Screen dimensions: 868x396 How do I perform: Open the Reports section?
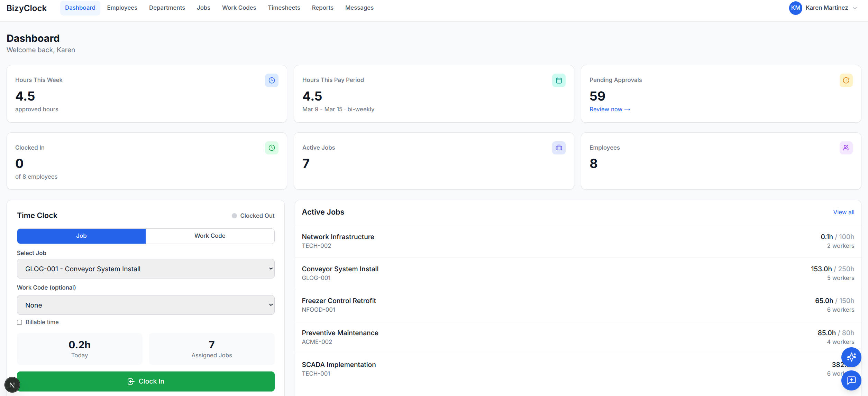(x=322, y=8)
